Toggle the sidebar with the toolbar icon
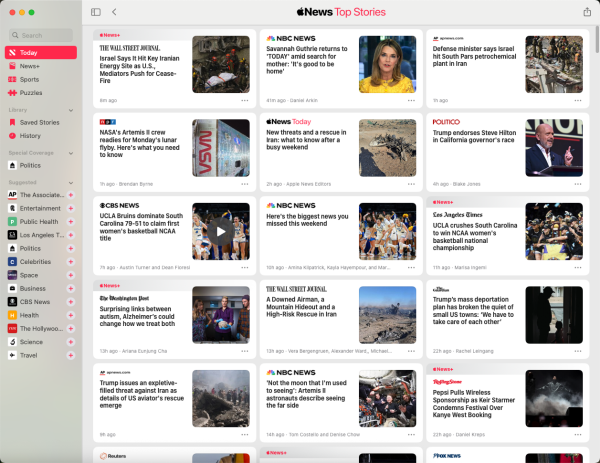The height and width of the screenshot is (463, 600). point(96,12)
